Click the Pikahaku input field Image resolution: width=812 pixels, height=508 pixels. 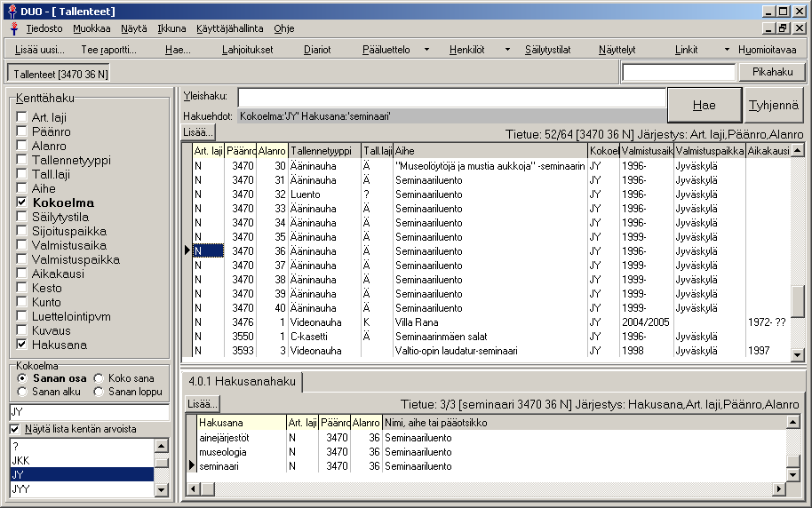coord(679,73)
